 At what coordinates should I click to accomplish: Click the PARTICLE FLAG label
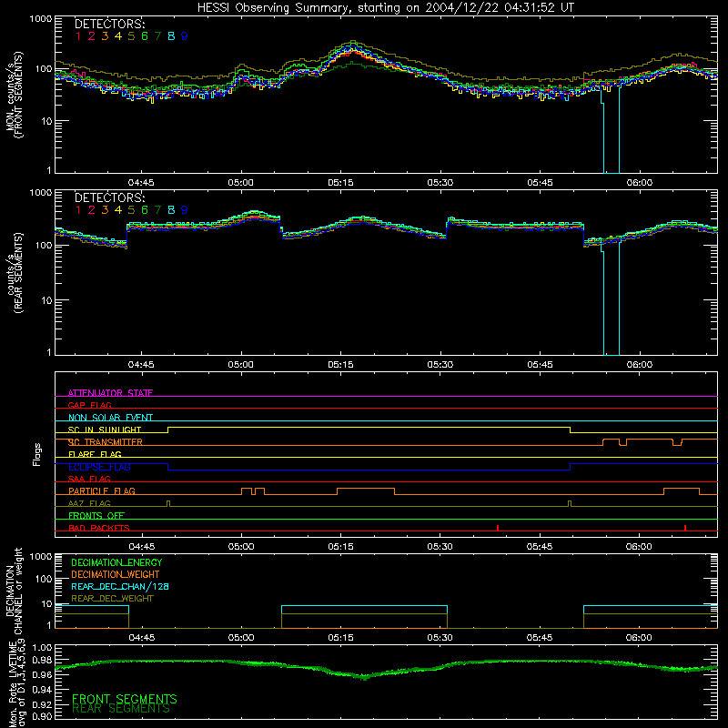(102, 490)
